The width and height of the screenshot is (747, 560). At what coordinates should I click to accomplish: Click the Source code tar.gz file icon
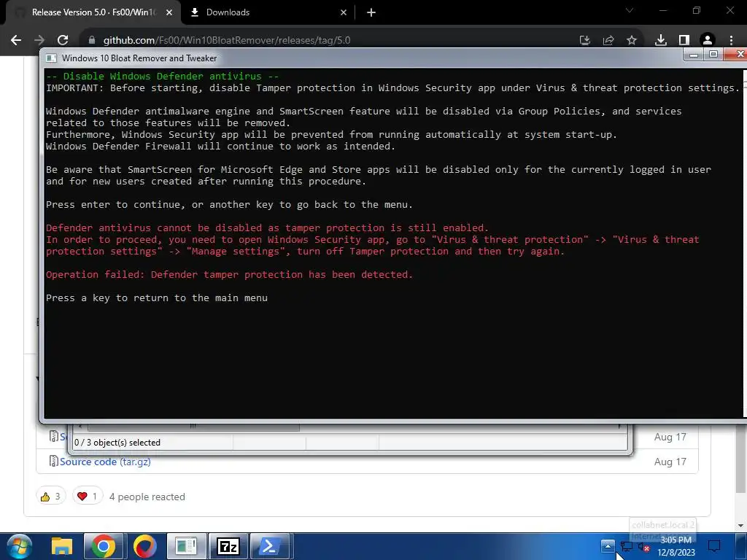click(53, 461)
